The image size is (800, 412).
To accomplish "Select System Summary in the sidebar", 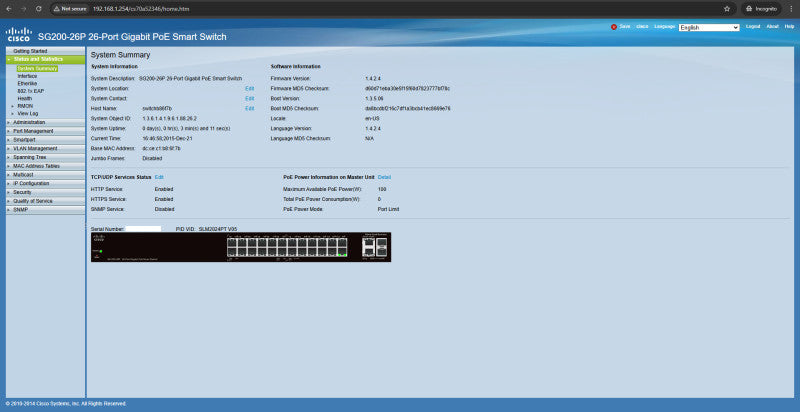I will click(37, 68).
